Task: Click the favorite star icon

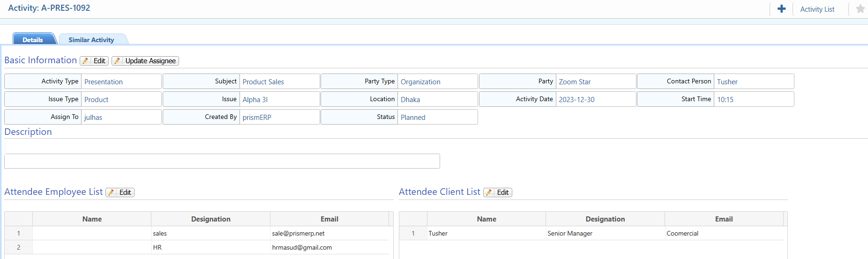Action: [x=860, y=9]
